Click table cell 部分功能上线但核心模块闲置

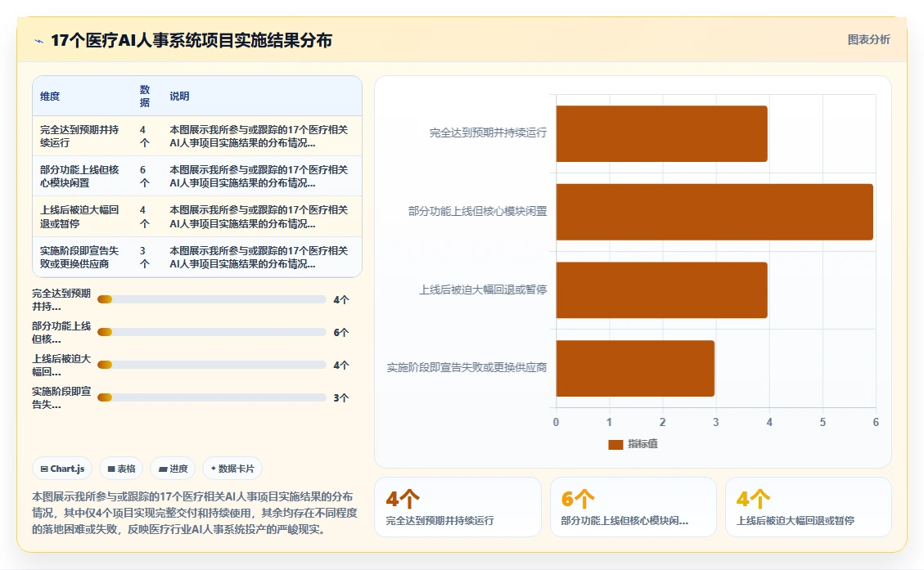tap(83, 176)
